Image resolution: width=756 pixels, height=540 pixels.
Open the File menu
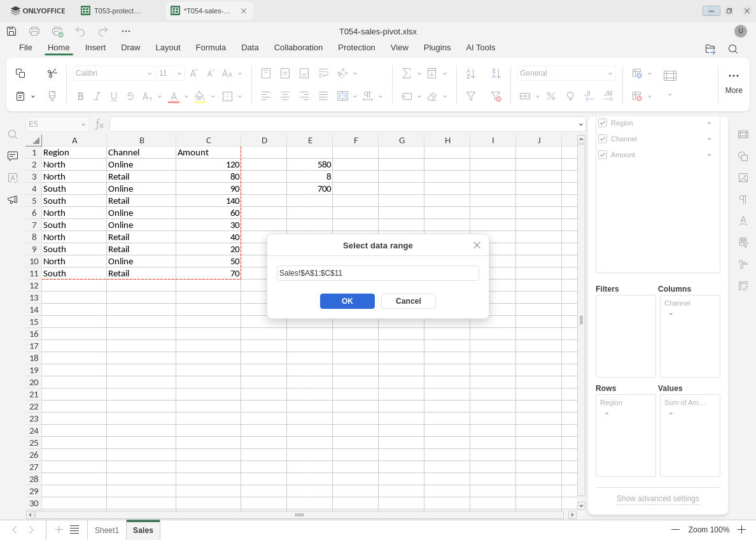pyautogui.click(x=25, y=48)
